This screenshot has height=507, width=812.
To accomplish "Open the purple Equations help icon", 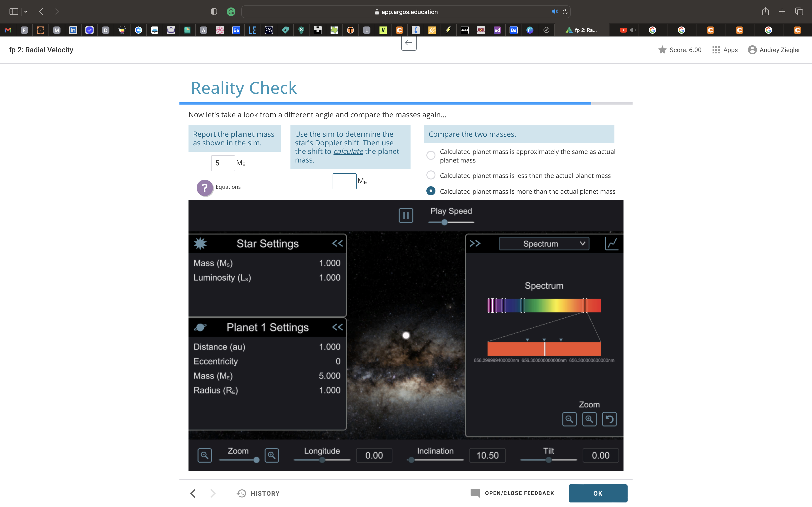I will click(205, 187).
